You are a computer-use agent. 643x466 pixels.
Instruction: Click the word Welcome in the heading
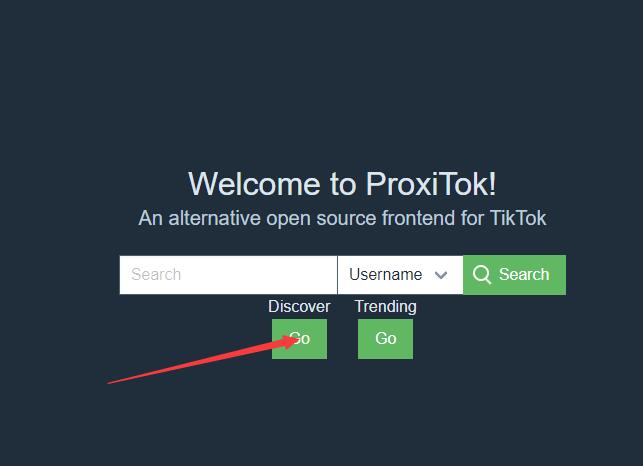tap(254, 184)
